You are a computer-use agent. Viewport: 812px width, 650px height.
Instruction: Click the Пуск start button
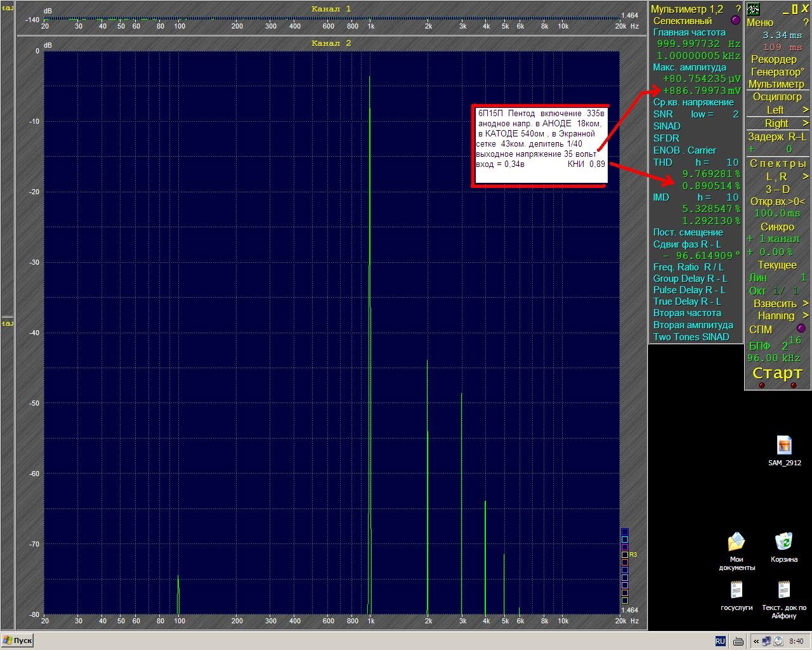[x=17, y=640]
